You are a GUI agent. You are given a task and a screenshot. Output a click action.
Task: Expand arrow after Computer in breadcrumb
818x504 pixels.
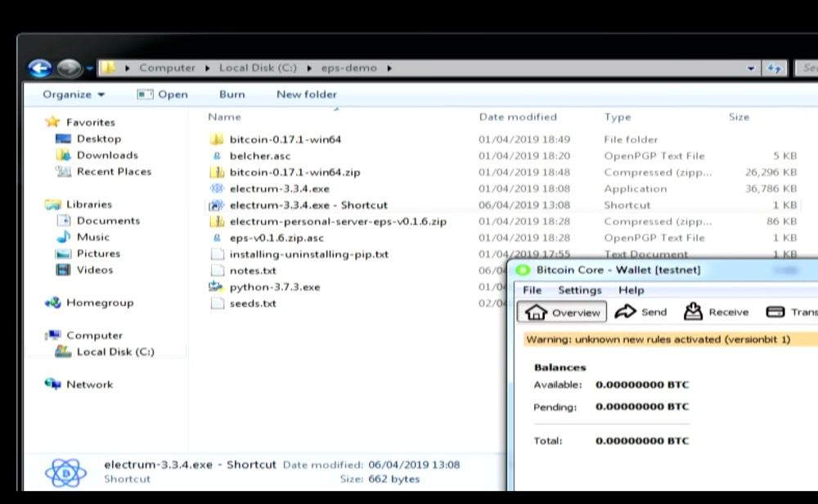click(207, 69)
